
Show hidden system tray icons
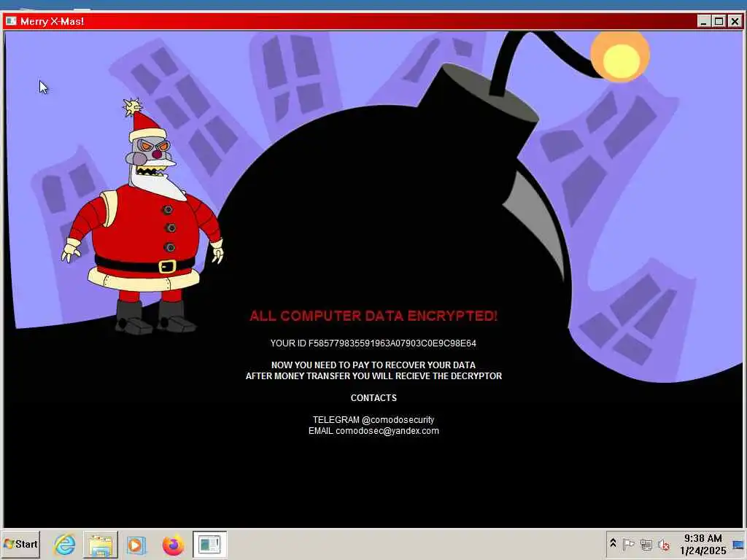613,544
